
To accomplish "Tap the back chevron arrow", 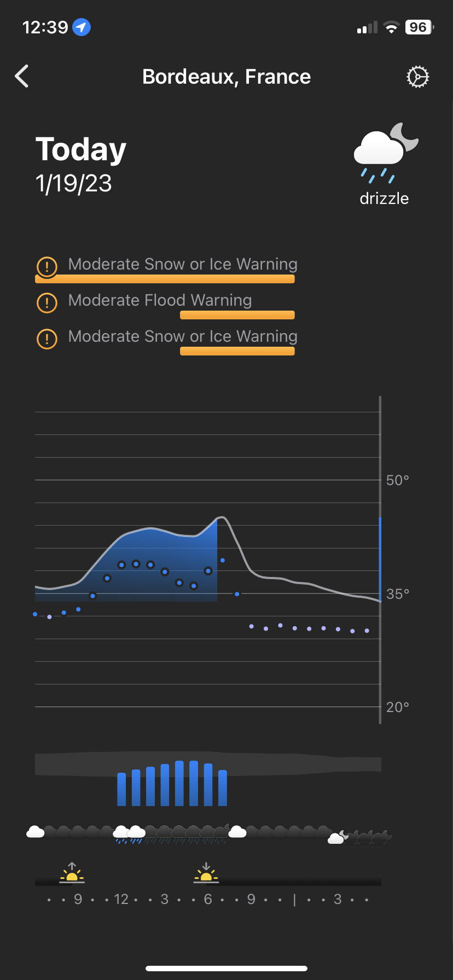I will [x=22, y=77].
